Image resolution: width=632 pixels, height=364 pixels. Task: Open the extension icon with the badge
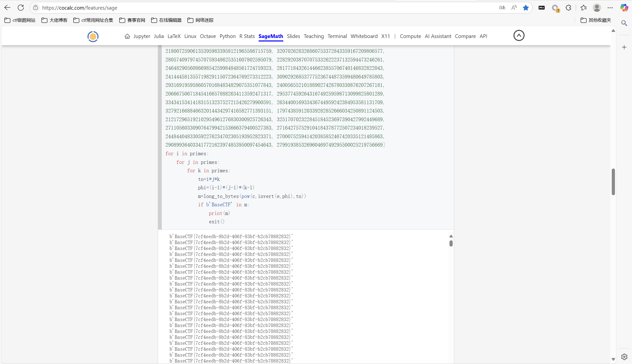tap(555, 8)
